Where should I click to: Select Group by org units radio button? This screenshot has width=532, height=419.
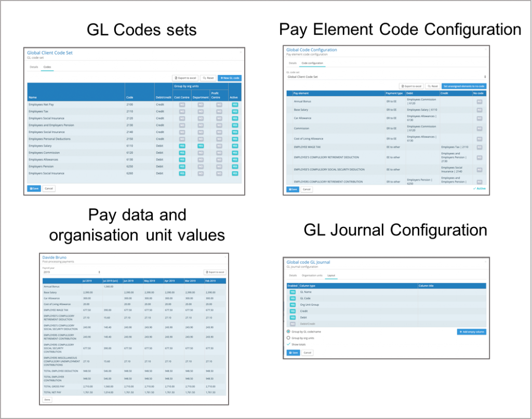click(289, 337)
